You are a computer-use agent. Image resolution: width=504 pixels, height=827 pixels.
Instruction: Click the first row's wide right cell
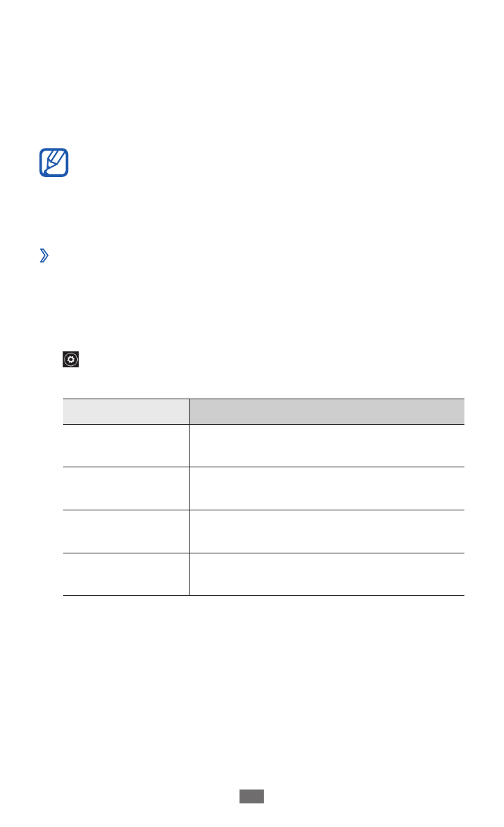tap(326, 445)
